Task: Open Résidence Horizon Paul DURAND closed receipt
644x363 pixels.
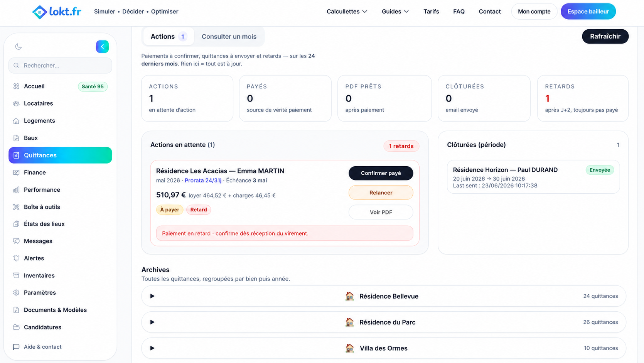Action: [533, 177]
